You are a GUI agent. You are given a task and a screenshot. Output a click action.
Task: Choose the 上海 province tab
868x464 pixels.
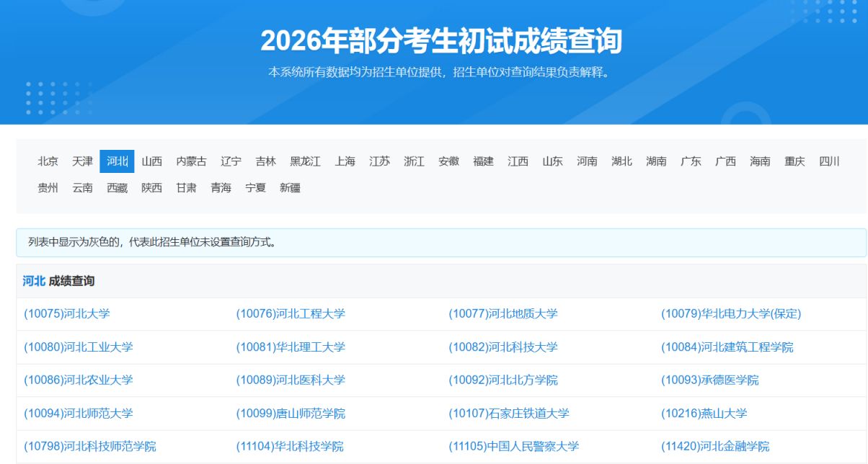click(x=345, y=161)
